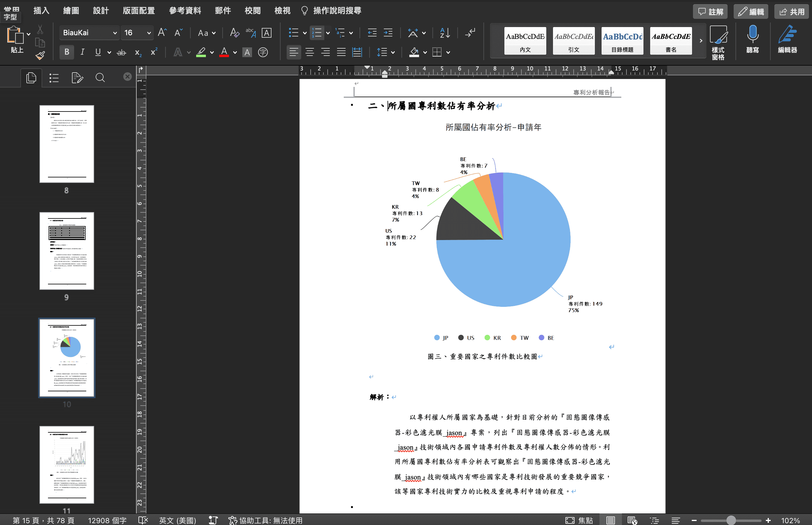Expand the styles gallery arrow
This screenshot has width=812, height=525.
(701, 41)
